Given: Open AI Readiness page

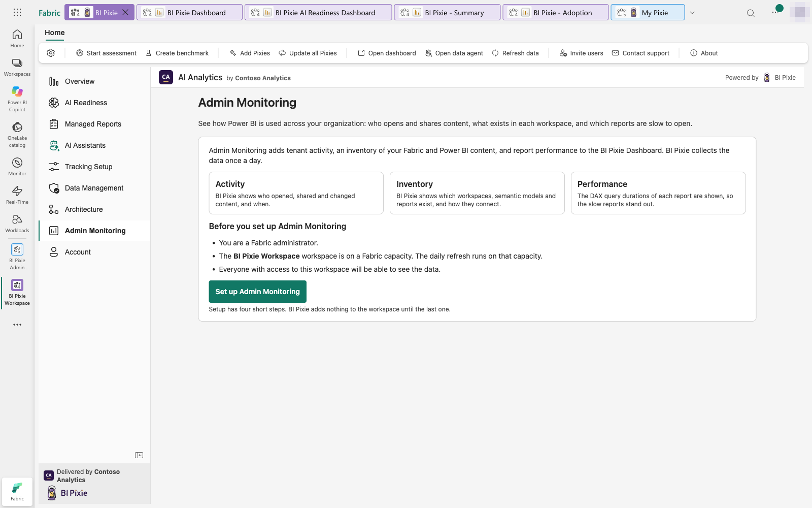Looking at the screenshot, I should point(94,103).
